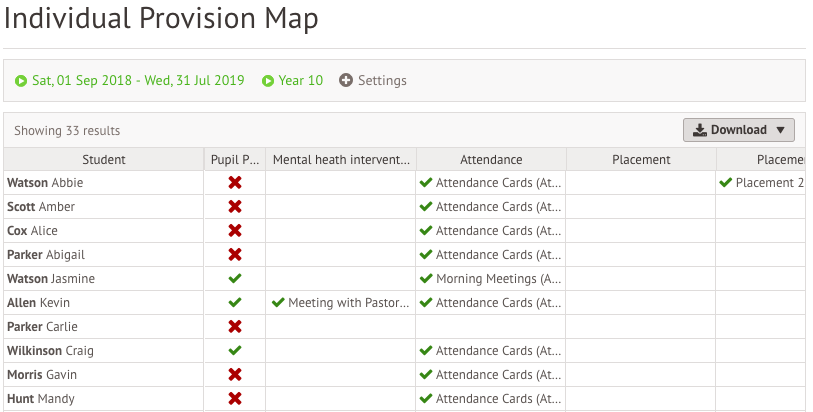The height and width of the screenshot is (412, 813).
Task: Click the first full Placement column header
Action: 641,160
